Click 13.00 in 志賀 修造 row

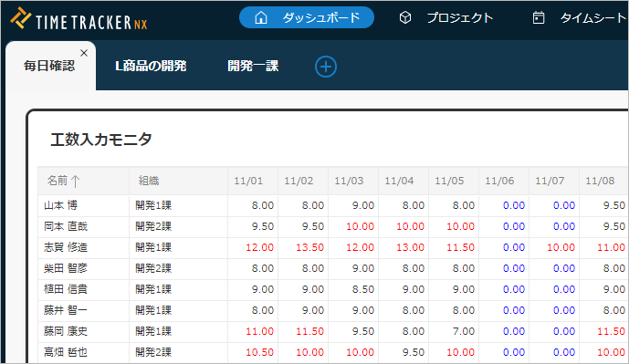[x=410, y=247]
